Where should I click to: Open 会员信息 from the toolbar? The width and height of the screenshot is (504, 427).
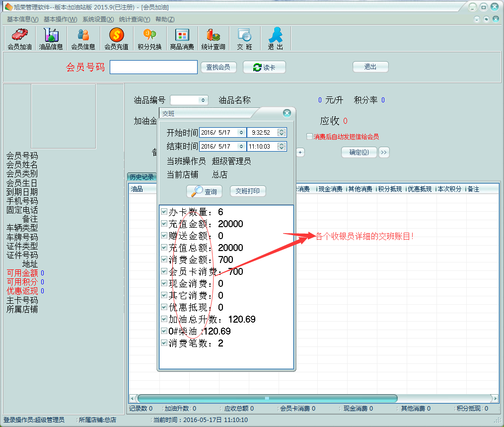click(x=83, y=39)
